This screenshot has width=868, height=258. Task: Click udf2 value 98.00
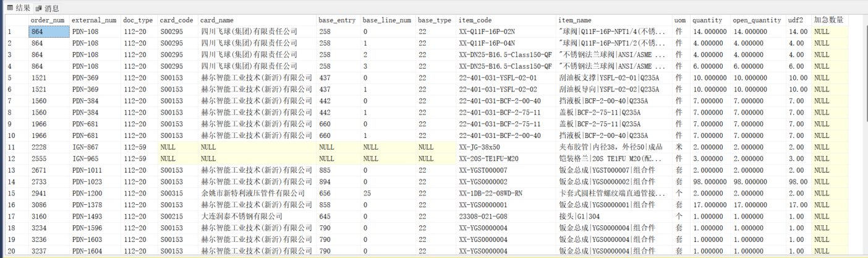tap(798, 181)
